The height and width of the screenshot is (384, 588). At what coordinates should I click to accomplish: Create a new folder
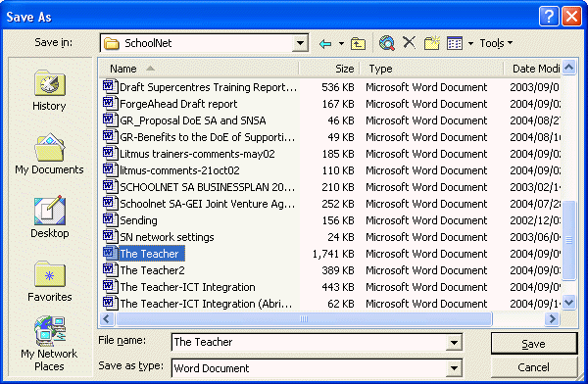point(431,43)
